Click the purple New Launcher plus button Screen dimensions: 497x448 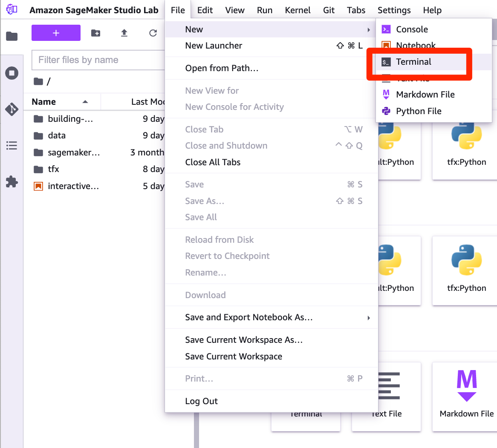[x=56, y=33]
